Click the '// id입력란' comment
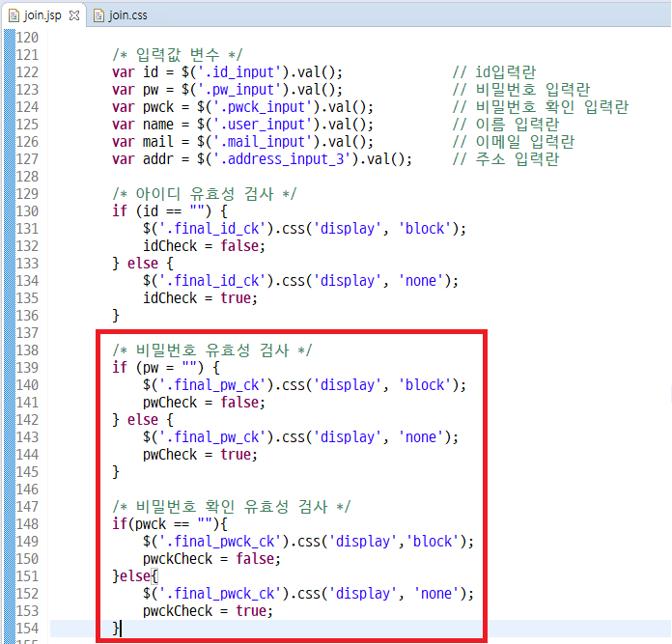The height and width of the screenshot is (644, 672). point(494,72)
